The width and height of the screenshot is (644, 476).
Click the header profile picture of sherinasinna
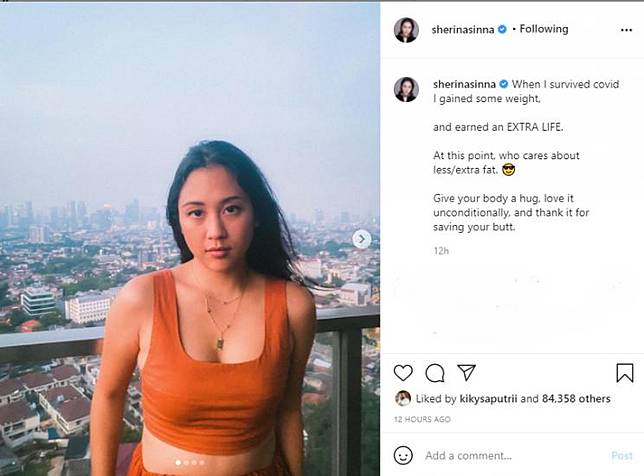pyautogui.click(x=406, y=30)
